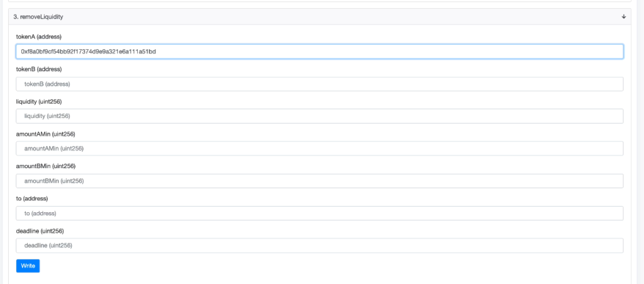
Task: Click the 'deadline (uint256)' label
Action: tap(40, 231)
